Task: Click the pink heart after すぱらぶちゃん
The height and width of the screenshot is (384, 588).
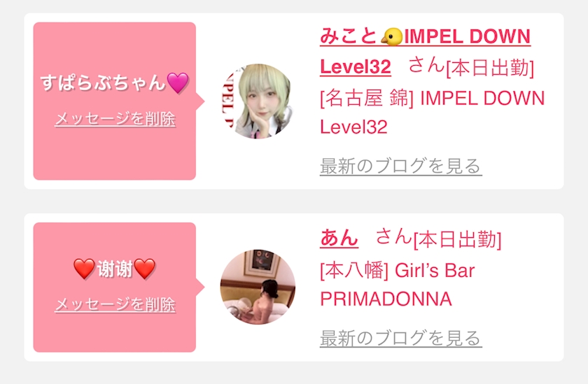Action: (x=178, y=83)
